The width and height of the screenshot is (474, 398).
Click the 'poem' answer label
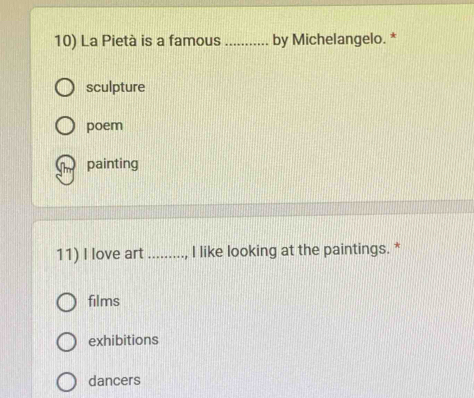tap(105, 126)
